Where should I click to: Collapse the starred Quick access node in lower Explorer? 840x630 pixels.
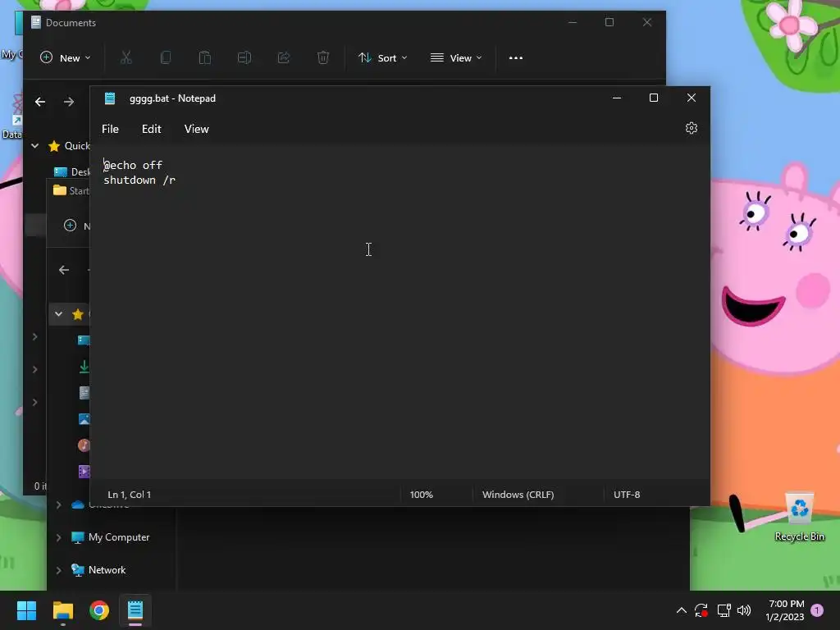pos(58,314)
